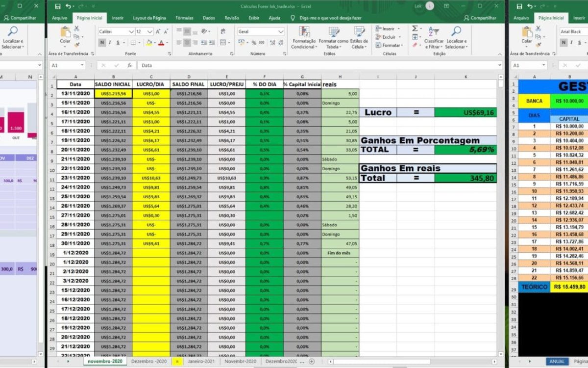Open Estilos de Célula gallery

[x=359, y=37]
